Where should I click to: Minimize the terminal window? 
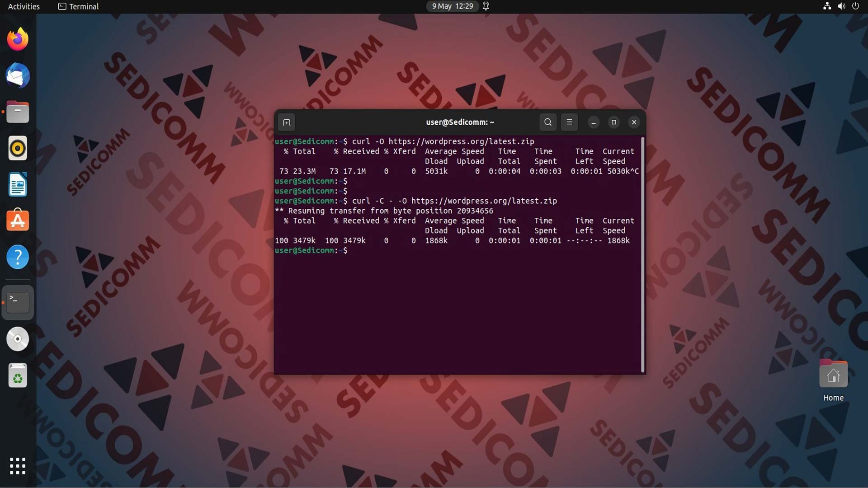pyautogui.click(x=594, y=122)
